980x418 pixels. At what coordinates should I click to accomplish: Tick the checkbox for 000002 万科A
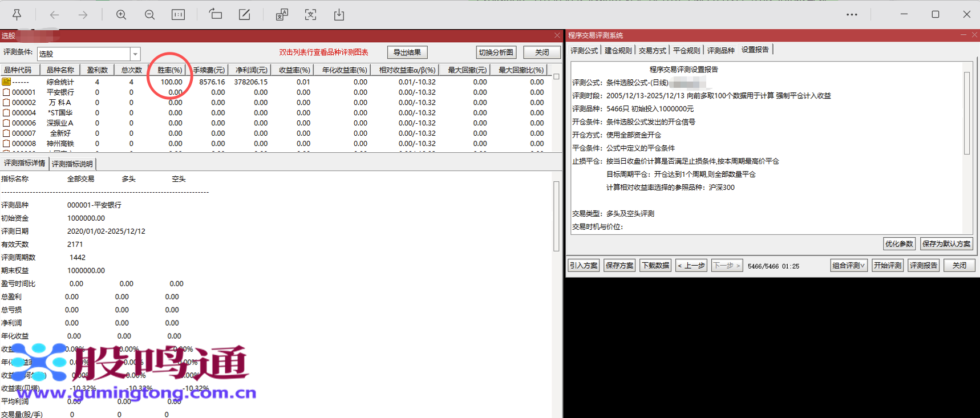(6, 103)
